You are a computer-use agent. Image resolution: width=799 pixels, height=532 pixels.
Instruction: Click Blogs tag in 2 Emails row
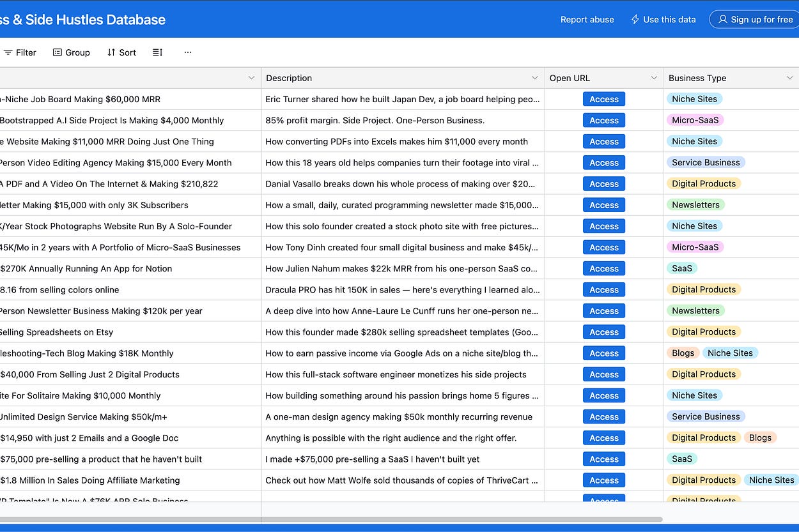tap(760, 437)
